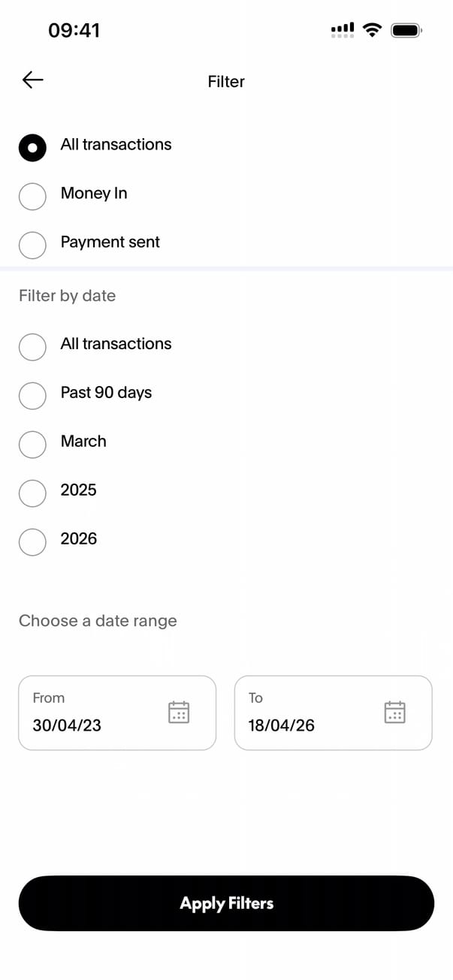The height and width of the screenshot is (980, 453).
Task: Open the From date calendar icon
Action: [x=179, y=712]
